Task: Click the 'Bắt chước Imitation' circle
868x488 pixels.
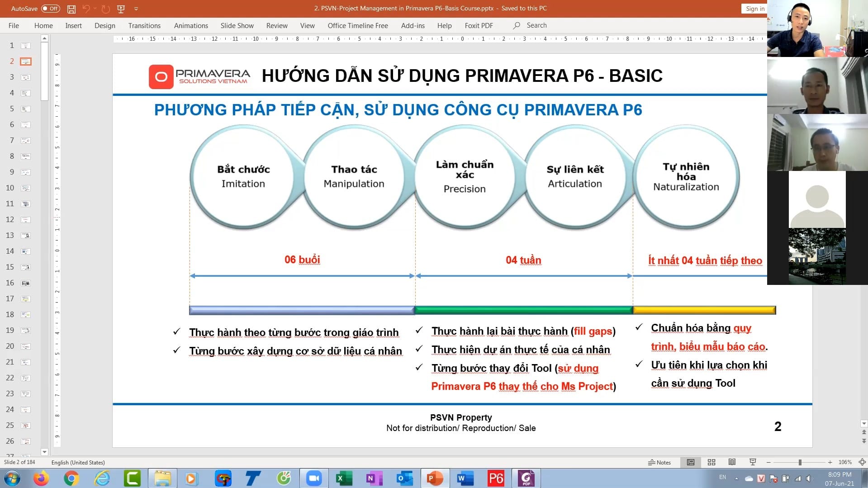Action: pyautogui.click(x=243, y=177)
